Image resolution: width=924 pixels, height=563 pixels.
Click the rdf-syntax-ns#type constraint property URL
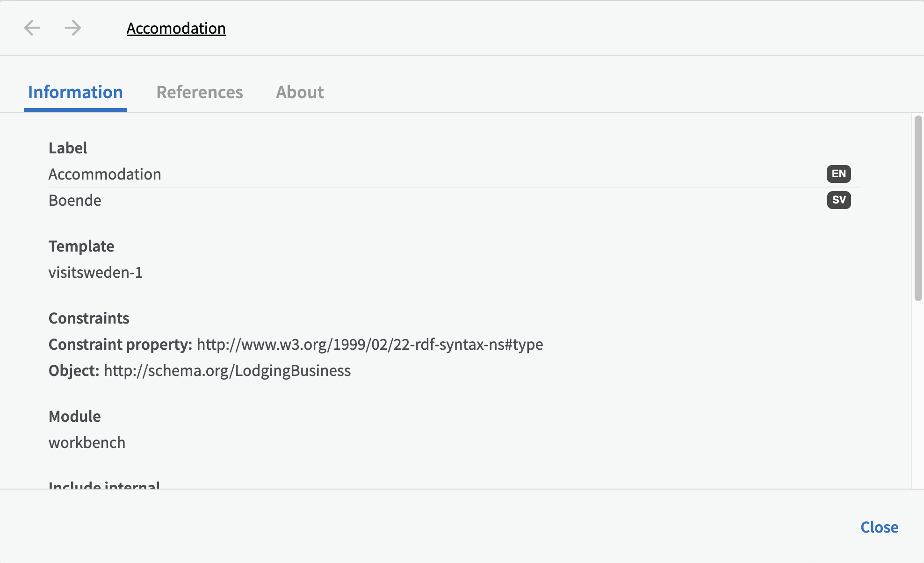pyautogui.click(x=369, y=345)
